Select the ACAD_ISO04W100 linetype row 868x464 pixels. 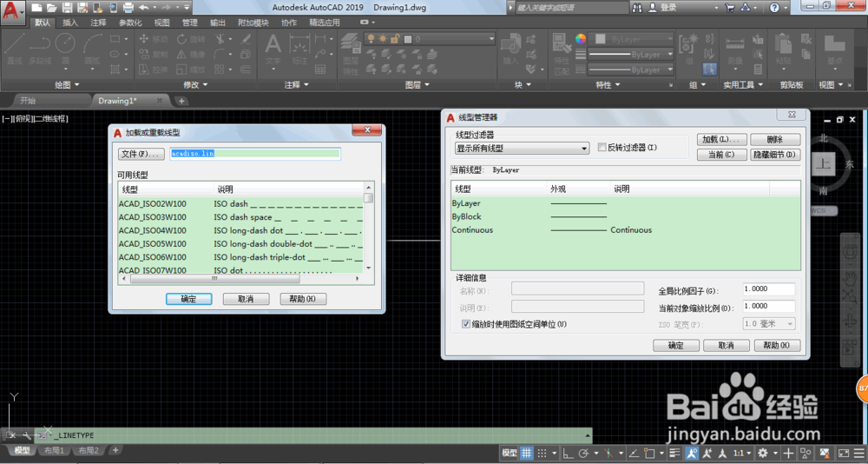[x=240, y=230]
